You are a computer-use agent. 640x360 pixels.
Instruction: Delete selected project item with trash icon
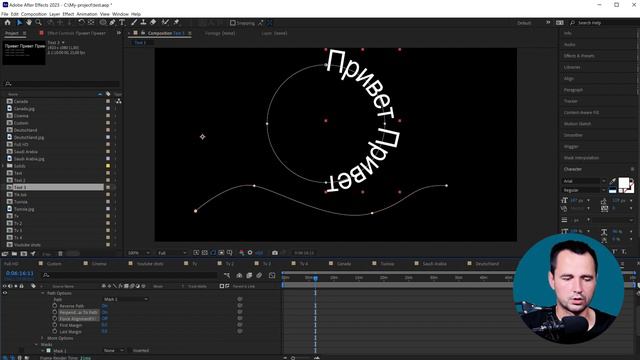pos(60,254)
